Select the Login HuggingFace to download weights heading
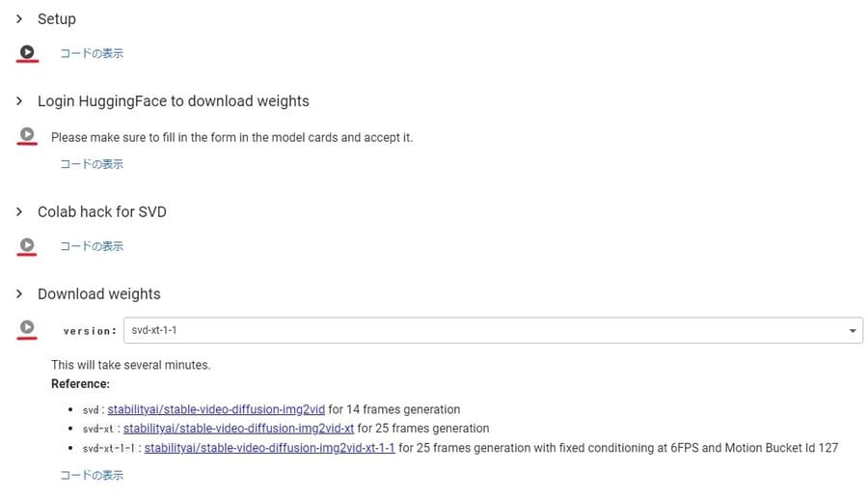Screen dimensions: 868x501 (x=174, y=100)
